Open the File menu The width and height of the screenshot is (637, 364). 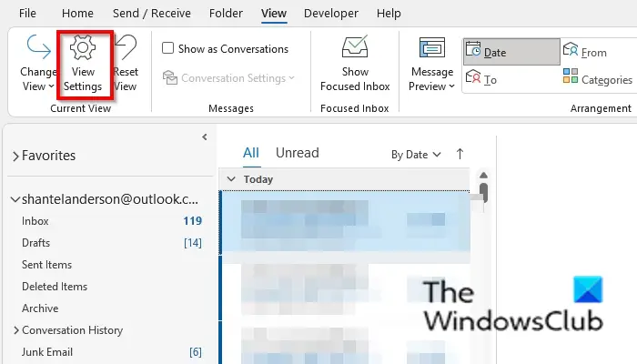pos(27,14)
